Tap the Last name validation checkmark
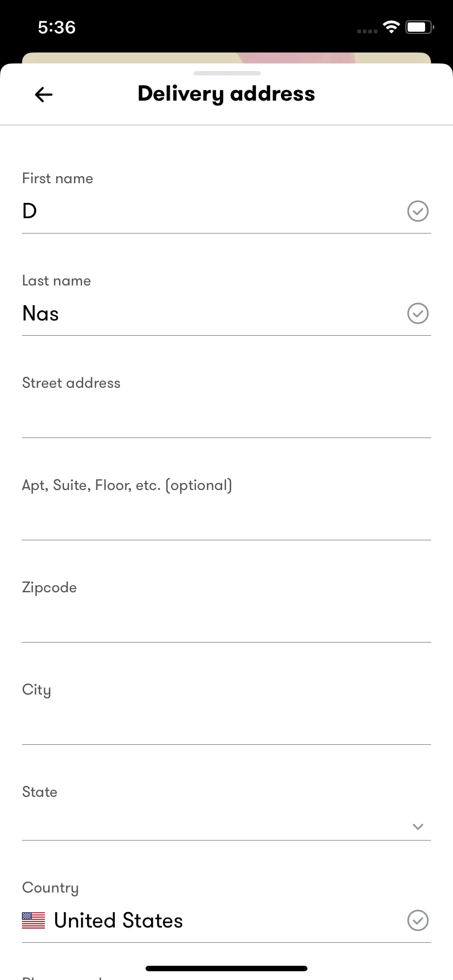Viewport: 453px width, 980px height. pos(418,313)
